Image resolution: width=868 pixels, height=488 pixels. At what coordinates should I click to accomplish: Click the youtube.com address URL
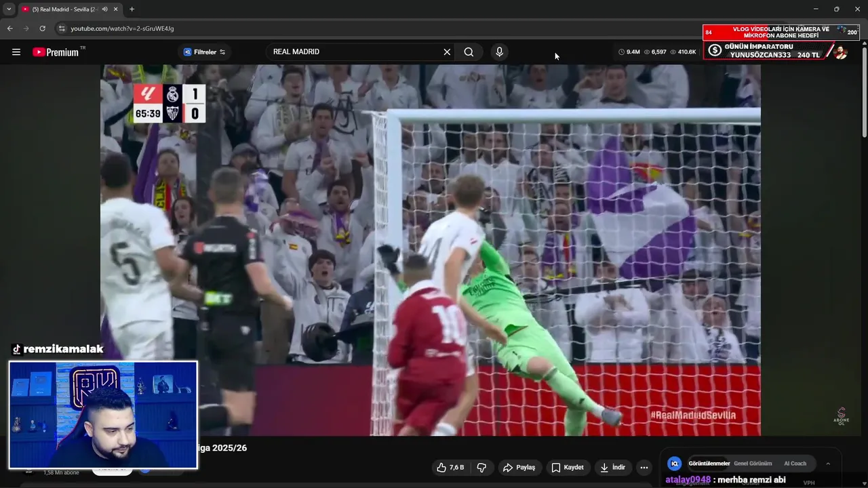[x=122, y=28]
